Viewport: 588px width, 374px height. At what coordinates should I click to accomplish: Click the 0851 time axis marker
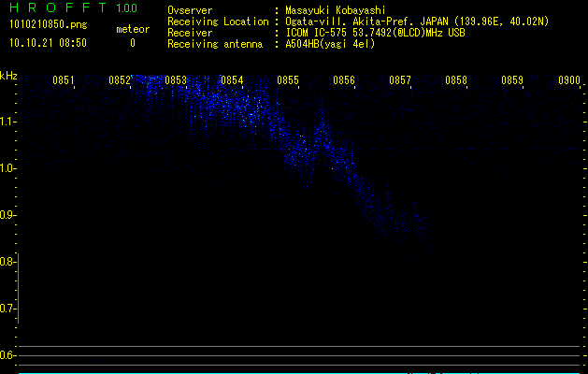click(x=64, y=80)
